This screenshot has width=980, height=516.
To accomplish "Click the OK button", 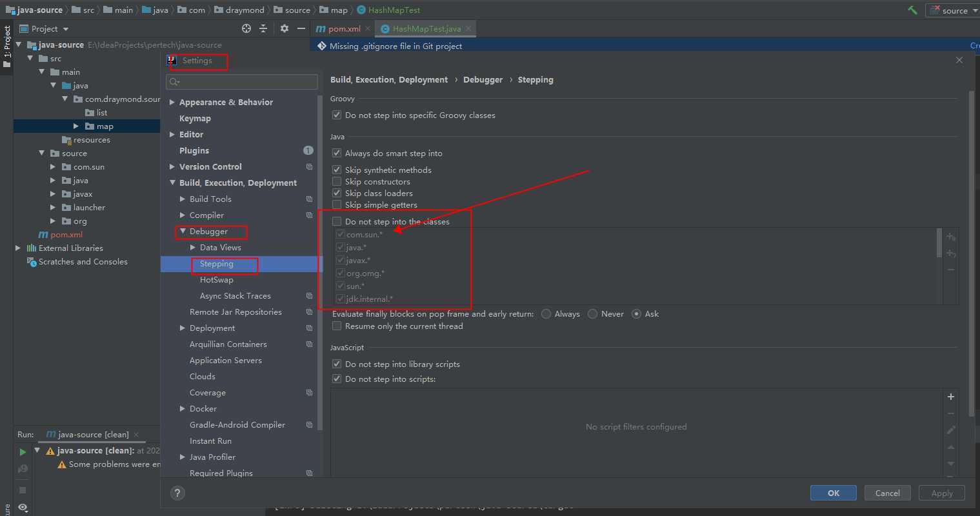I will (834, 493).
